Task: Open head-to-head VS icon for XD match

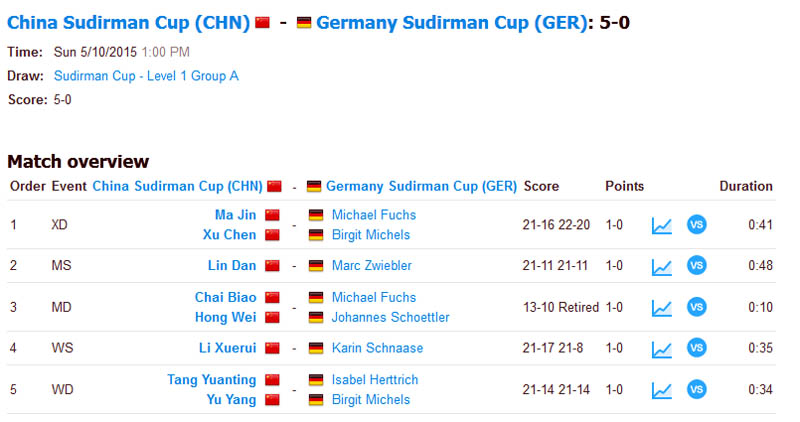Action: [x=696, y=225]
